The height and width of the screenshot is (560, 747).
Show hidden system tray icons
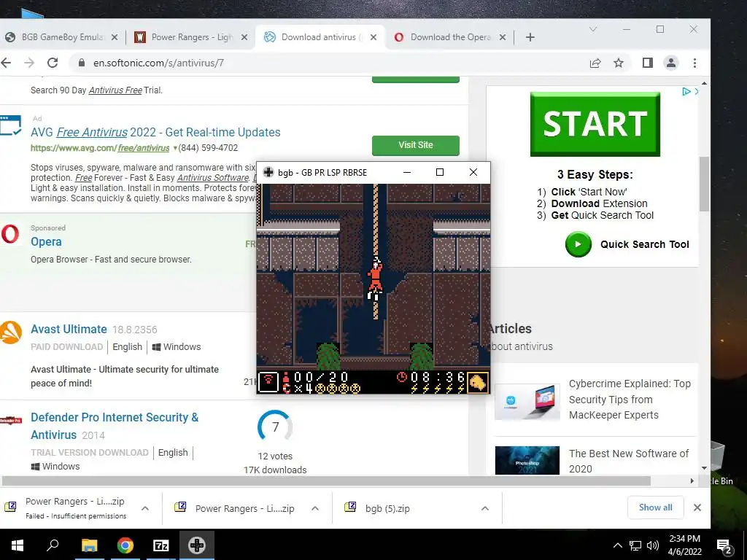pos(617,545)
